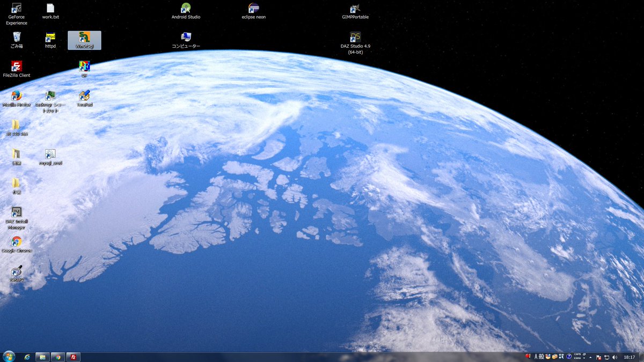Launch the DAZ Install Manager shortcut
Viewport: 644px width, 362px height.
tap(17, 218)
